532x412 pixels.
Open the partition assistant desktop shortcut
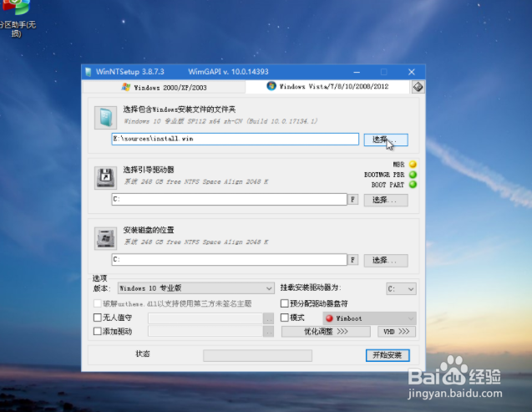[x=17, y=18]
